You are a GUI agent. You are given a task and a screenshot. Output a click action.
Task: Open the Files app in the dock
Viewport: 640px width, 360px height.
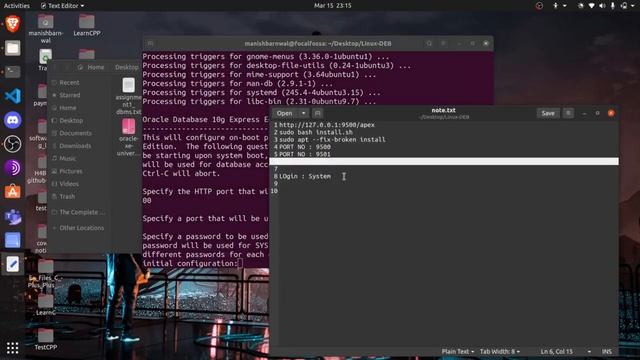13,48
